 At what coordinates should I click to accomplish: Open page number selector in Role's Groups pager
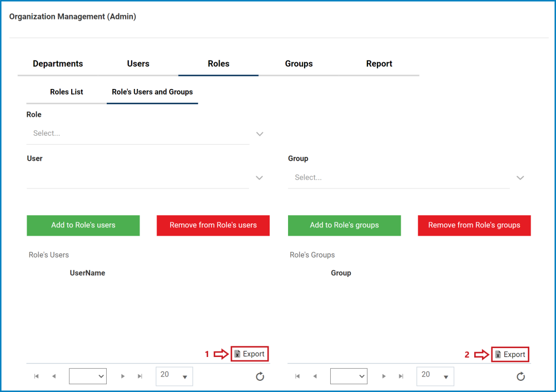(x=349, y=376)
